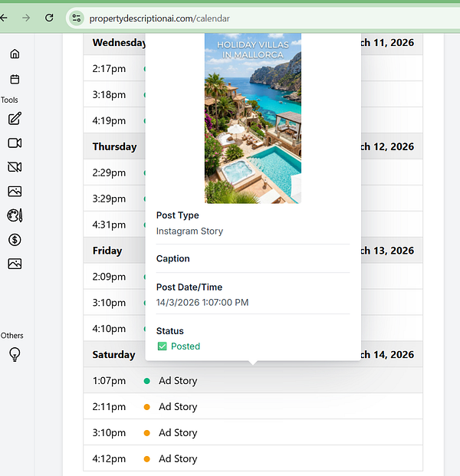Open the lightbulb ideas icon under Others
The image size is (460, 476).
pos(15,355)
